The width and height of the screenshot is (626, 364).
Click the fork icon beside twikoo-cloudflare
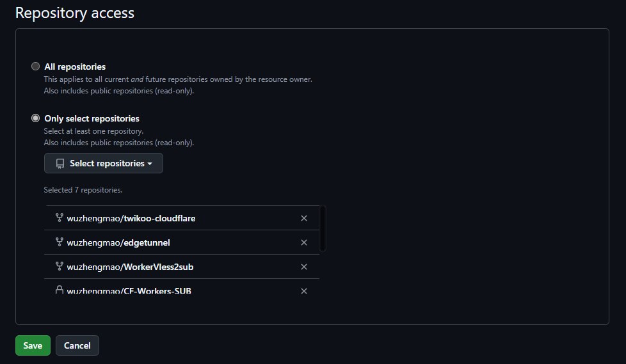pos(60,218)
